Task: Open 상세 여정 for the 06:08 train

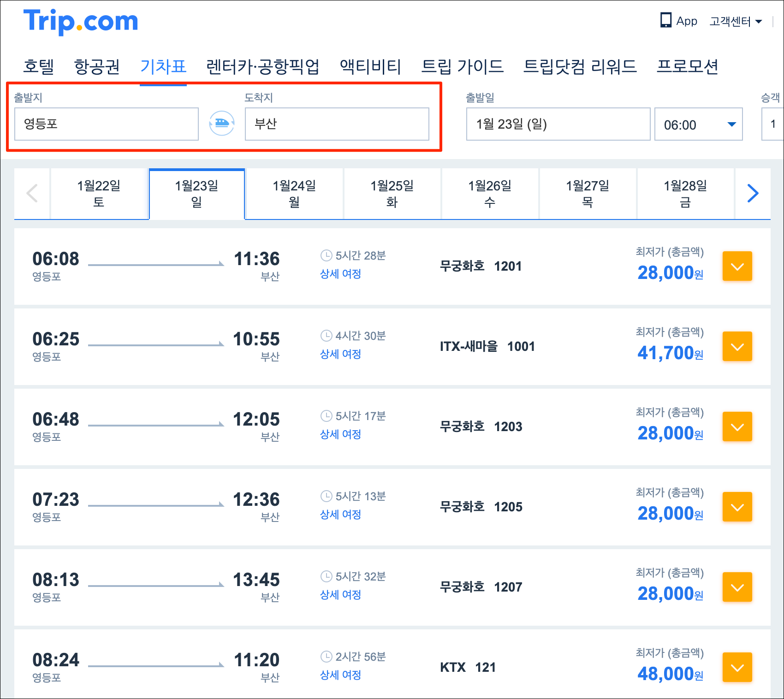Action: (x=341, y=274)
